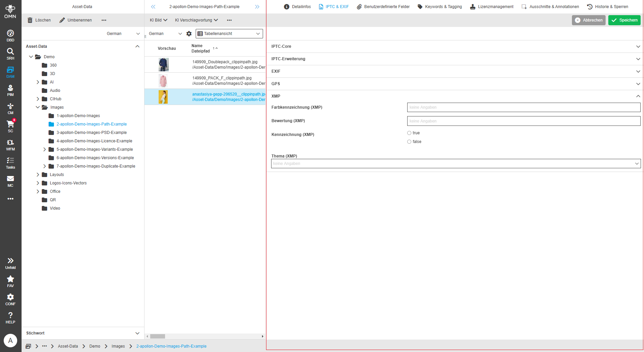Screen dimensions: 644x352
Task: Open the Tasks list
Action: [10, 163]
